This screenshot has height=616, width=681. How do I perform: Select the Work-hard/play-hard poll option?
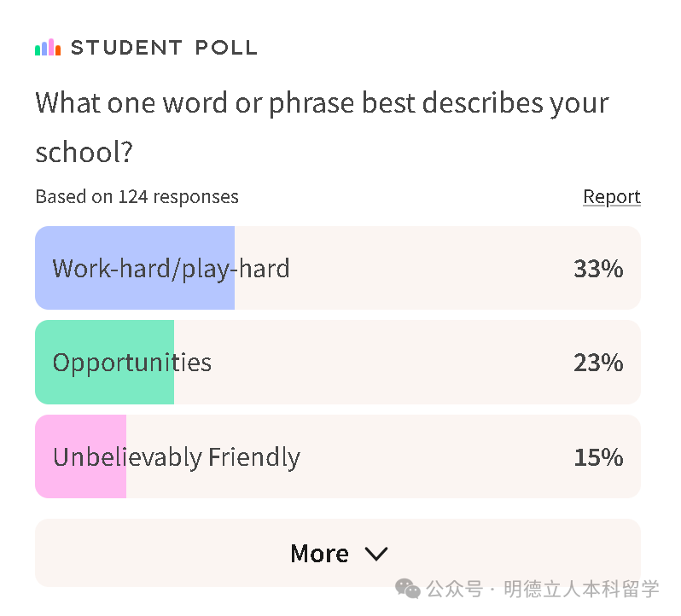coord(338,268)
